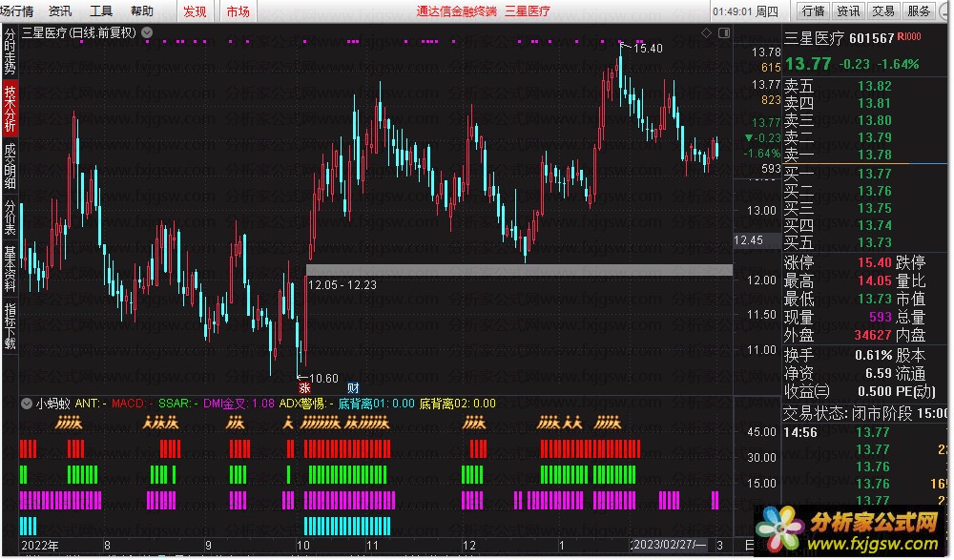
Task: Click the 卖二 price 13.79
Action: (874, 137)
